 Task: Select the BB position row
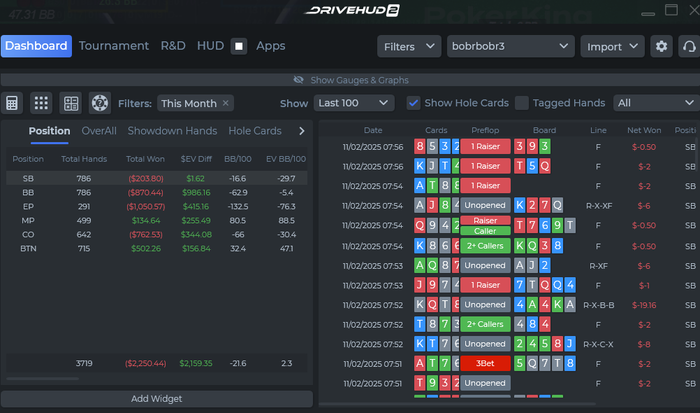pos(157,192)
